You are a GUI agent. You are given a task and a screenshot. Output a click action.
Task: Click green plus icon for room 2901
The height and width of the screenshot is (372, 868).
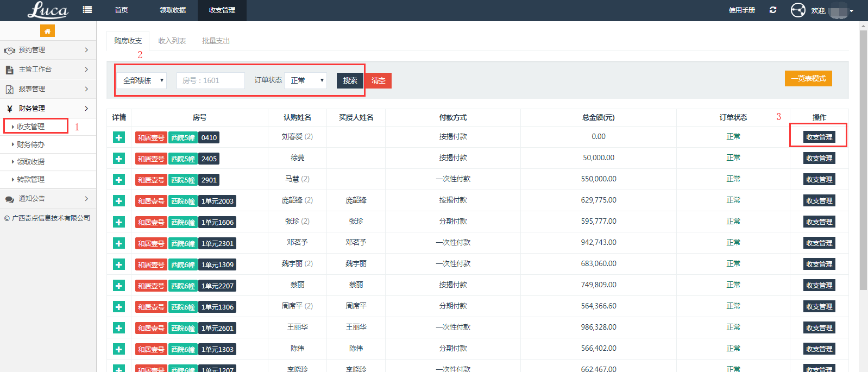119,180
